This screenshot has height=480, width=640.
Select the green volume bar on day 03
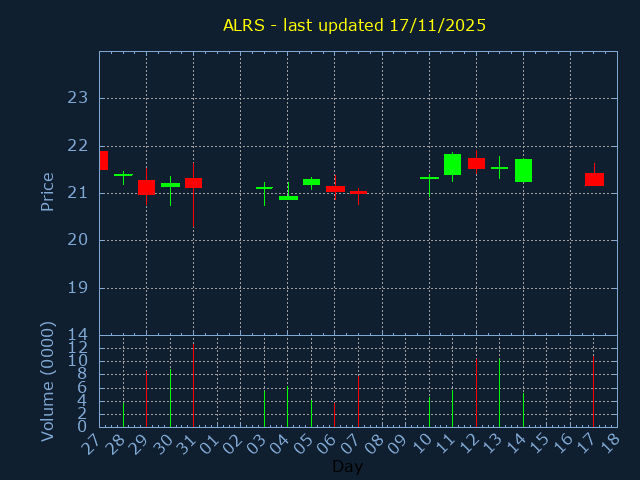[x=264, y=408]
